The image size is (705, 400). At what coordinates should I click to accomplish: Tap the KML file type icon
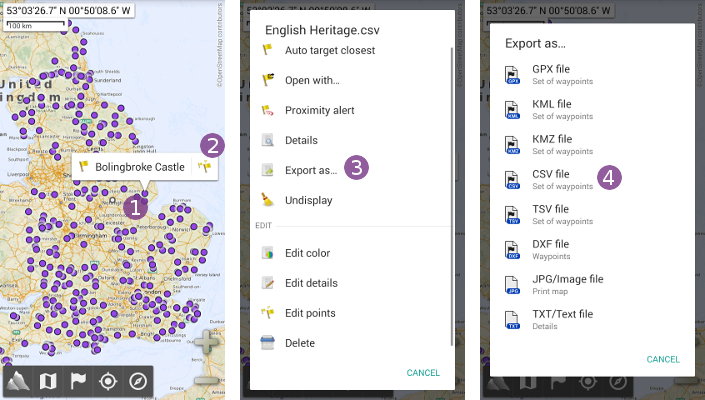(x=512, y=110)
